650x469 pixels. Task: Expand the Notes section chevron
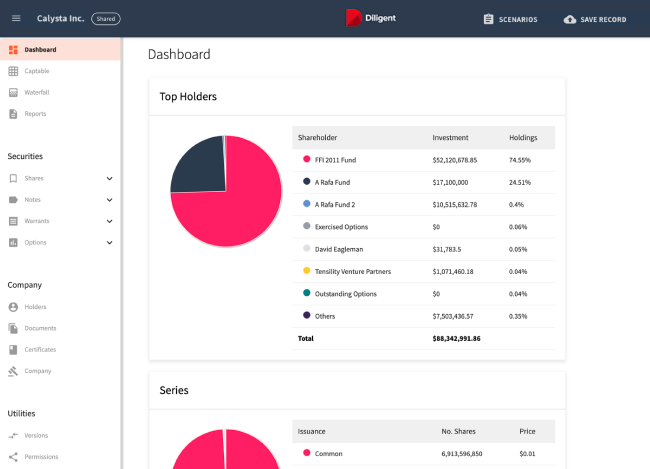coord(109,200)
